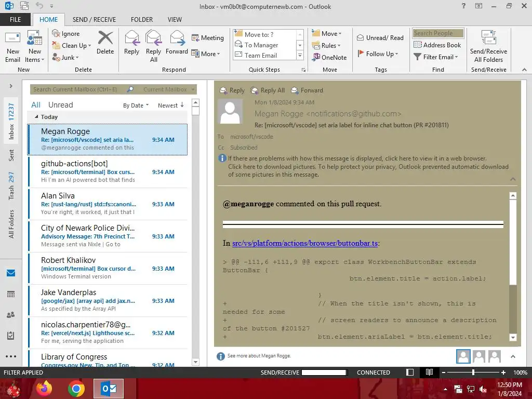The height and width of the screenshot is (399, 532).
Task: Expand the folder pane
Action: (11, 86)
